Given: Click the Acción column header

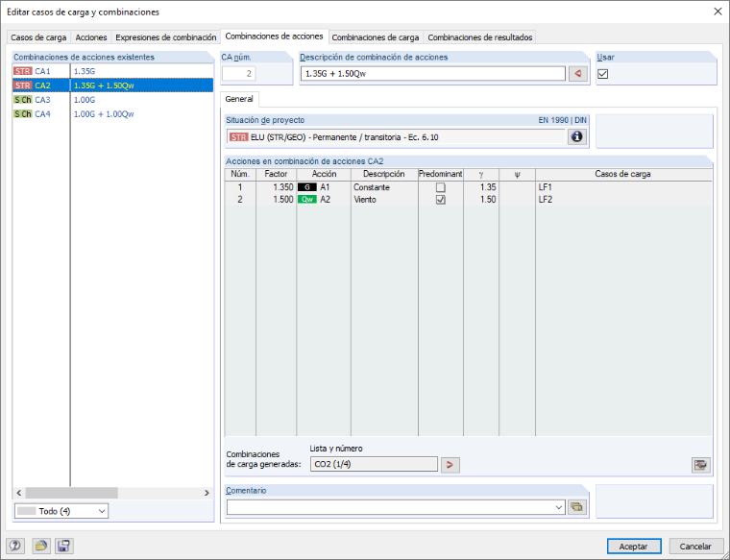Looking at the screenshot, I should [x=324, y=174].
